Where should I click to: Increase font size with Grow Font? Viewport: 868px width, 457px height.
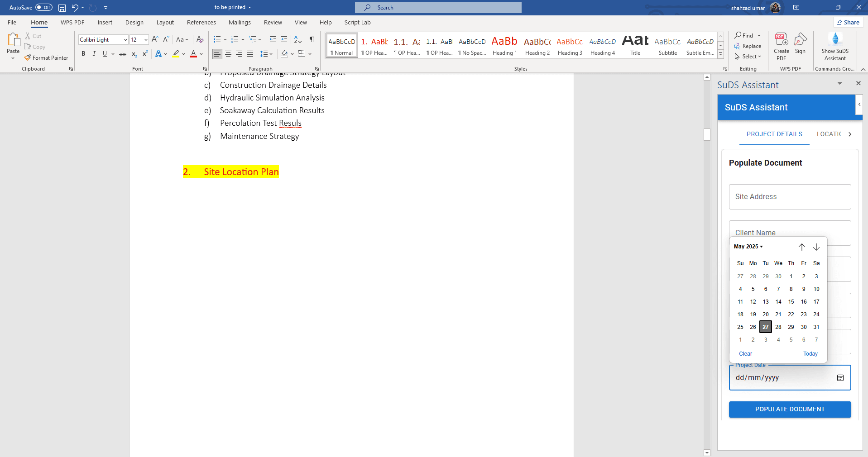pyautogui.click(x=155, y=39)
